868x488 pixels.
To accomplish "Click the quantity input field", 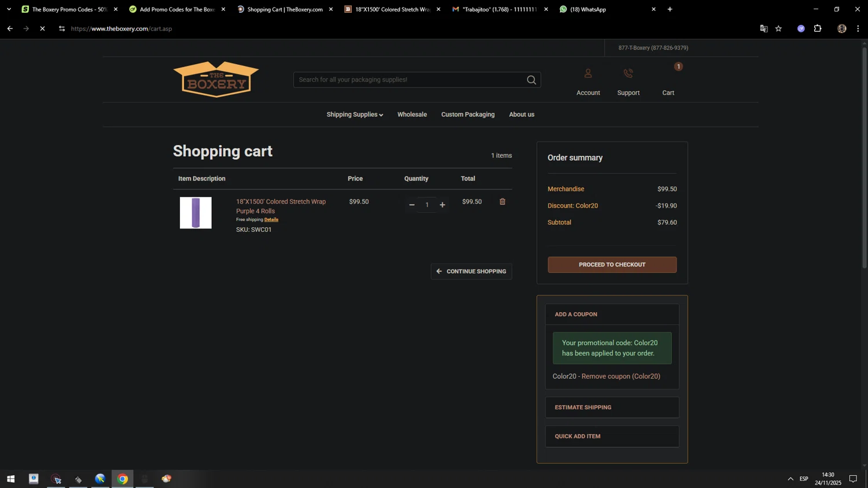I will (427, 205).
